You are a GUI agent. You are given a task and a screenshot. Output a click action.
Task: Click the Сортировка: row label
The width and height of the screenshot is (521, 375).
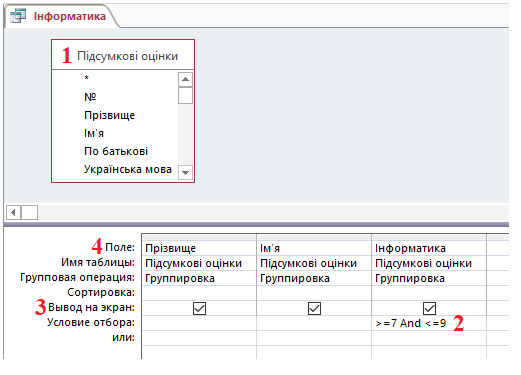101,292
